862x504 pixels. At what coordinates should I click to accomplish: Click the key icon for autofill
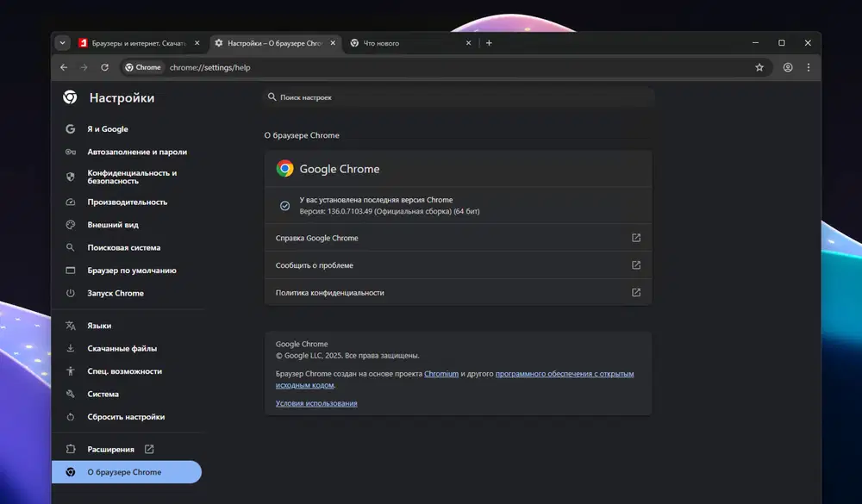pyautogui.click(x=71, y=152)
